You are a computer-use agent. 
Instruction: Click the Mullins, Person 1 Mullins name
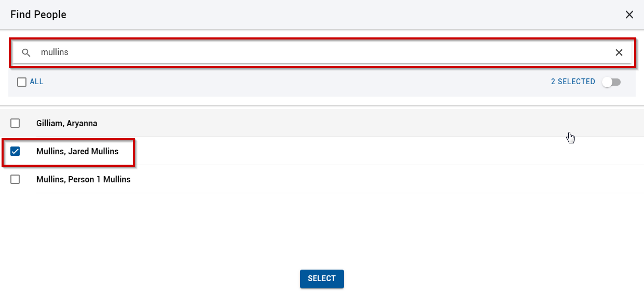[84, 179]
